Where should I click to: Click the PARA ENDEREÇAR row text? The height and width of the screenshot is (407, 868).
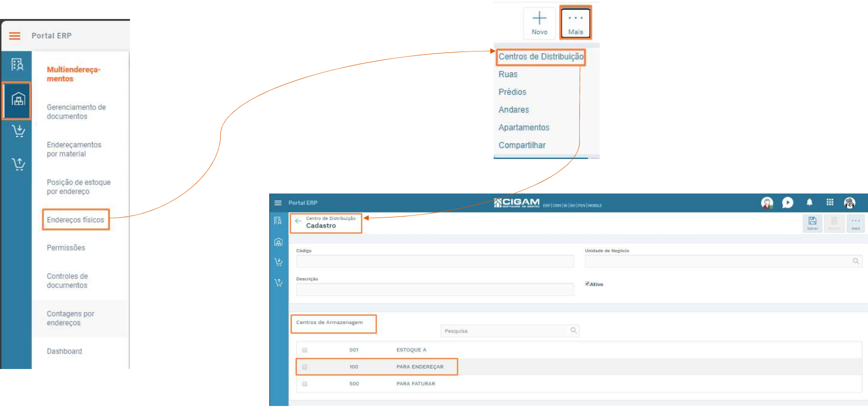[420, 367]
